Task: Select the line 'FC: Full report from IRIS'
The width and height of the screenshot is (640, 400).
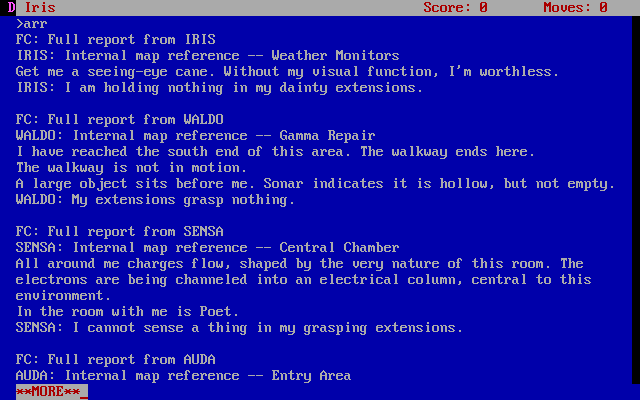Action: (116, 40)
